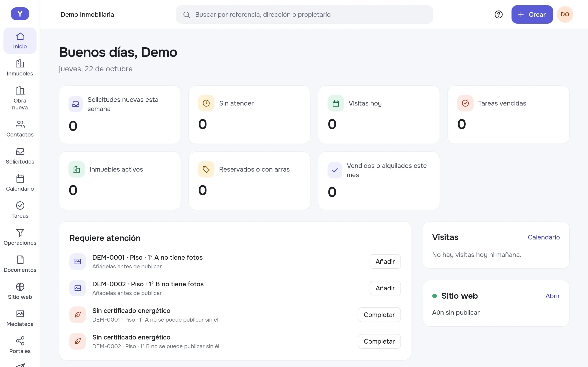Open Contactos from the sidebar
The width and height of the screenshot is (588, 367).
tap(20, 129)
